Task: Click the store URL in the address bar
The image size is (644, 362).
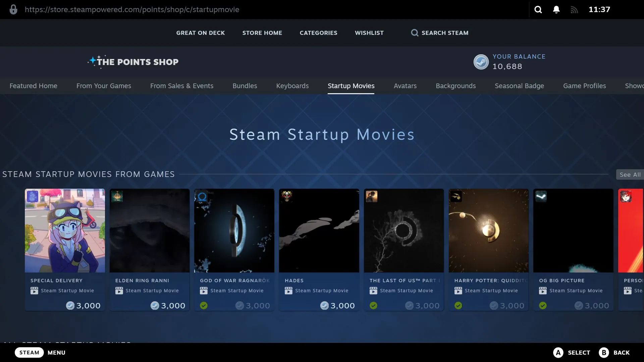Action: pyautogui.click(x=133, y=9)
